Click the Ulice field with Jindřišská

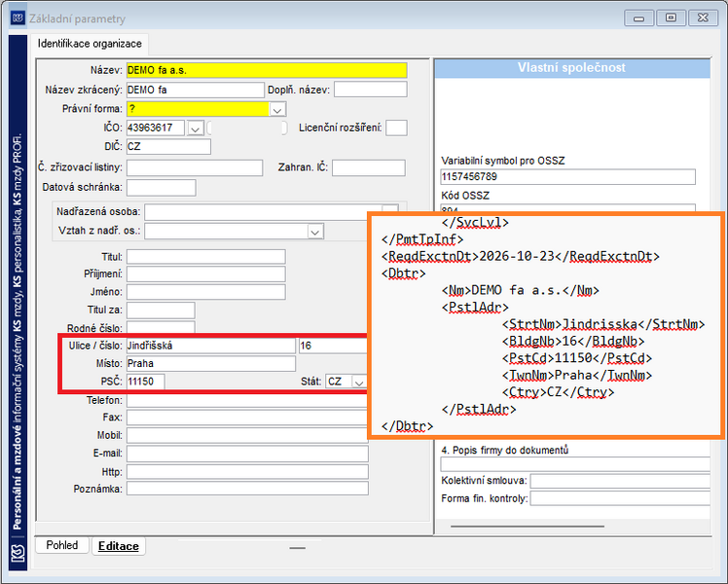pyautogui.click(x=211, y=346)
